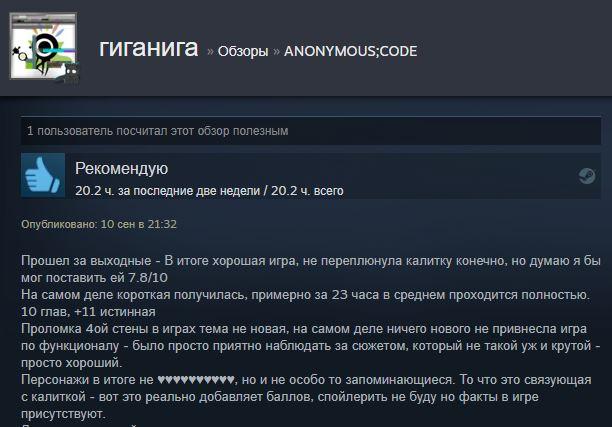Image resolution: width=612 pixels, height=427 pixels.
Task: Open the ANONYMOUS;CODE breadcrumb link
Action: tap(350, 51)
